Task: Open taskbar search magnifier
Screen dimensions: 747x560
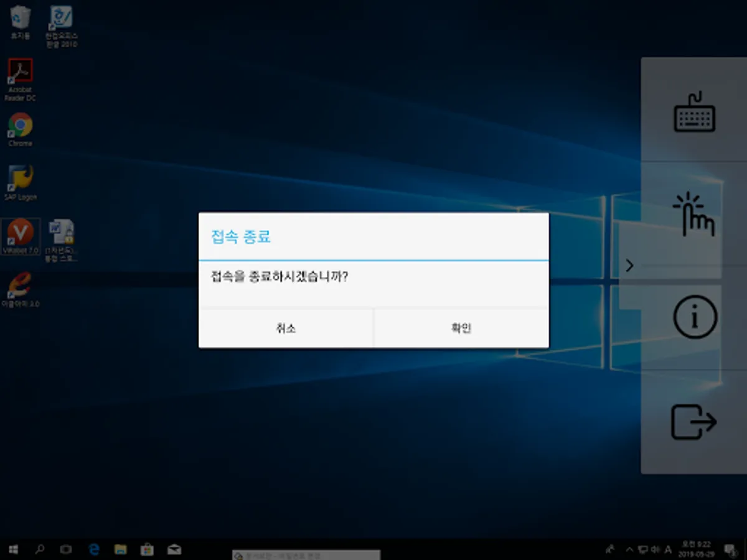Action: pos(40,549)
